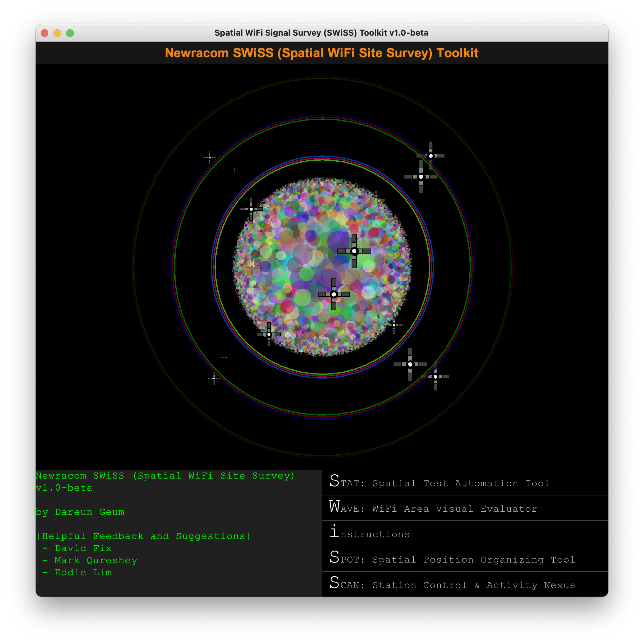Click the yellow macOS minimize window button
644x644 pixels.
tap(57, 33)
